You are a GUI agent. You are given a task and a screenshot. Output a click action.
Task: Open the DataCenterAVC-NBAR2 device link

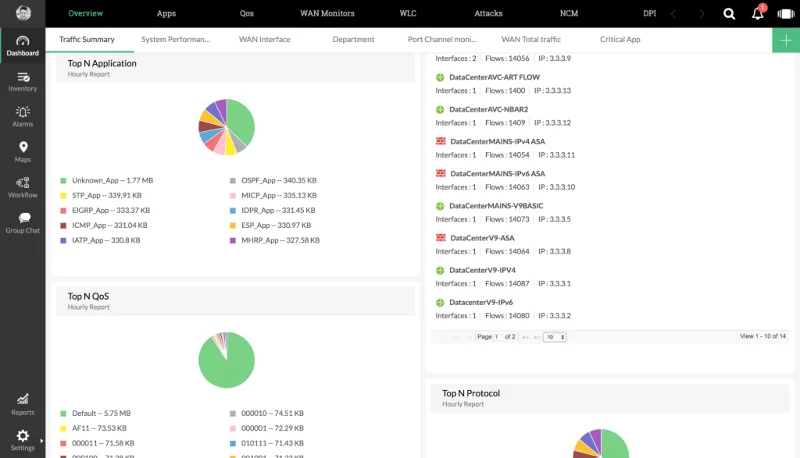coord(489,110)
